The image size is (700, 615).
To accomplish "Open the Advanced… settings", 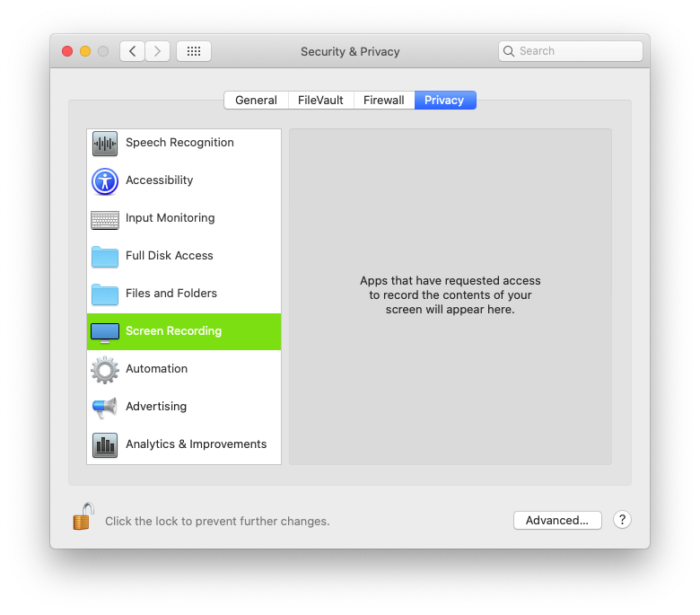I will pos(557,521).
